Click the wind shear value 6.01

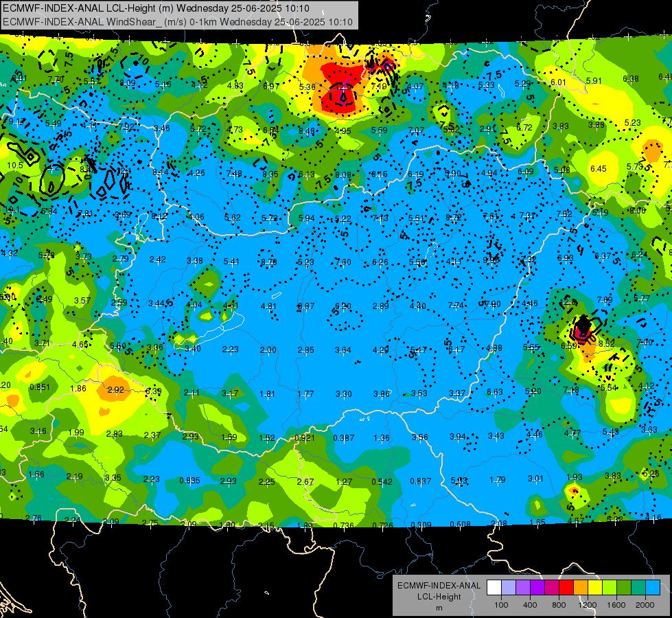(x=559, y=82)
